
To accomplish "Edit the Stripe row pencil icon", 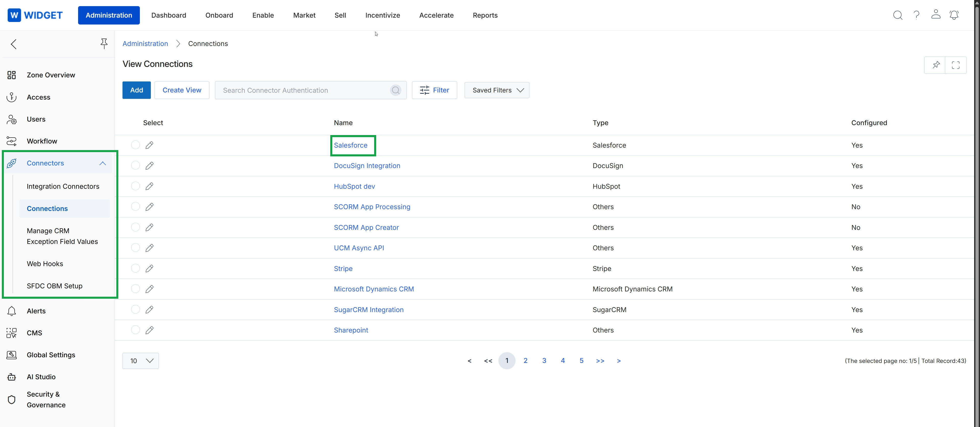I will 150,269.
